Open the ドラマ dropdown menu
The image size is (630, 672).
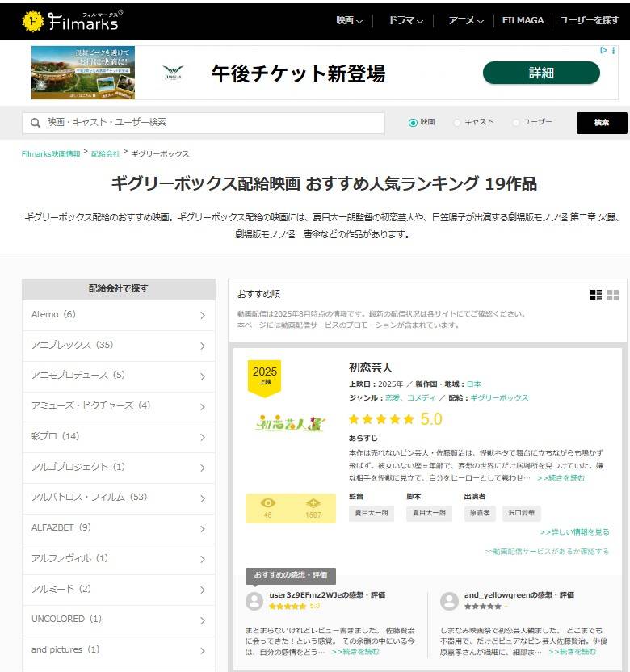pos(405,20)
